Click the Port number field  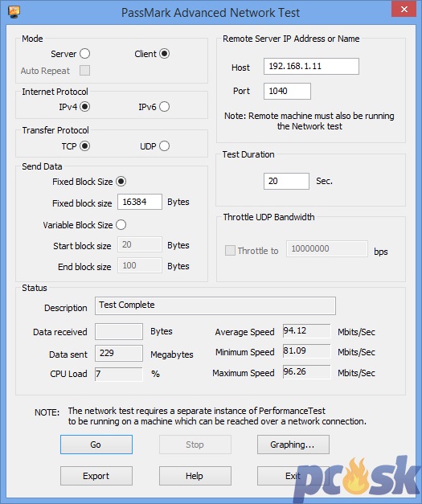287,92
